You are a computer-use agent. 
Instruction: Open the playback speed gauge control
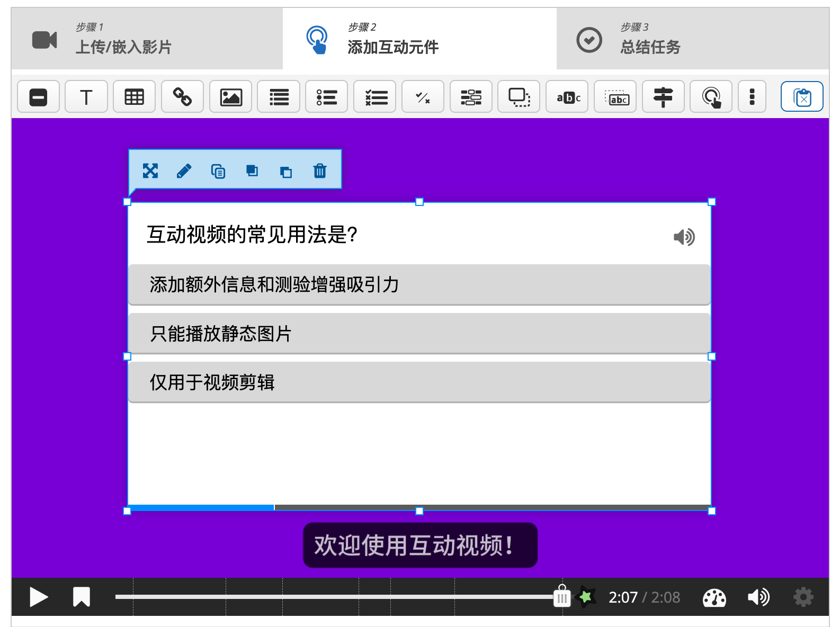click(714, 597)
